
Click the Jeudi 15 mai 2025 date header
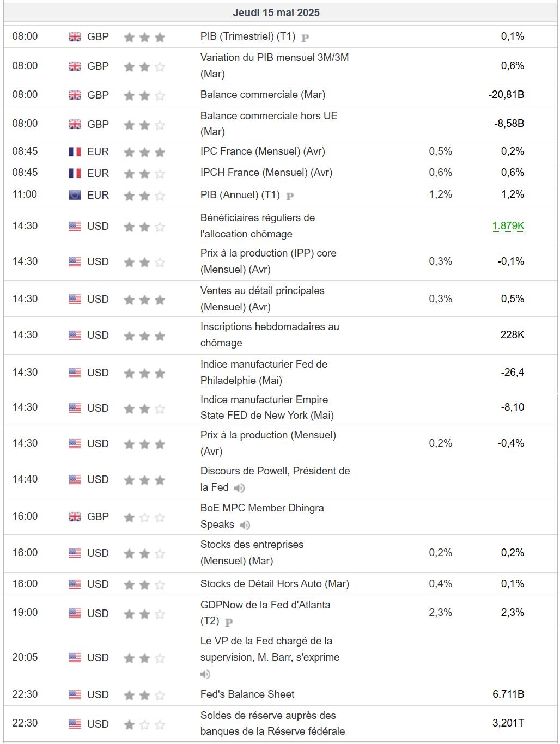[x=276, y=13]
